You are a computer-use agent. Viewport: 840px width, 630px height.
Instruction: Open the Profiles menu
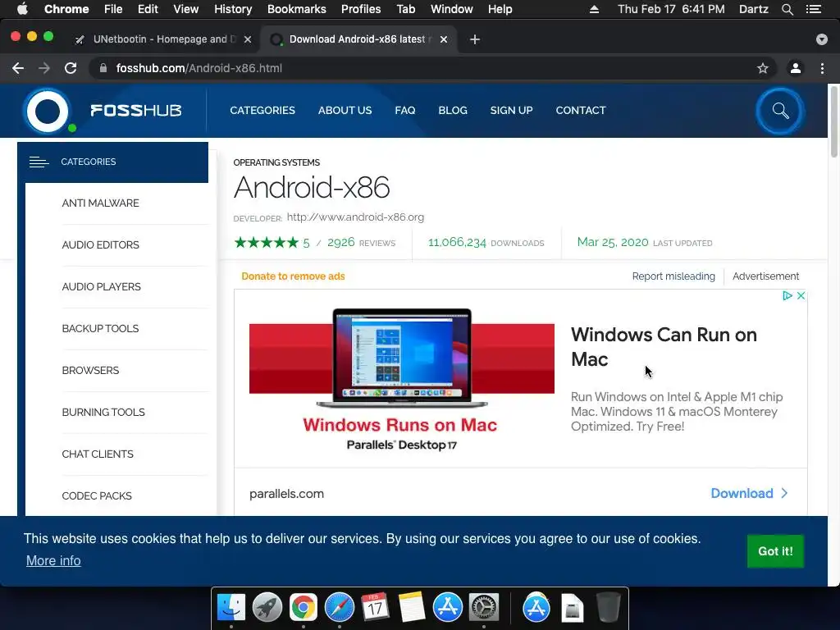[361, 9]
